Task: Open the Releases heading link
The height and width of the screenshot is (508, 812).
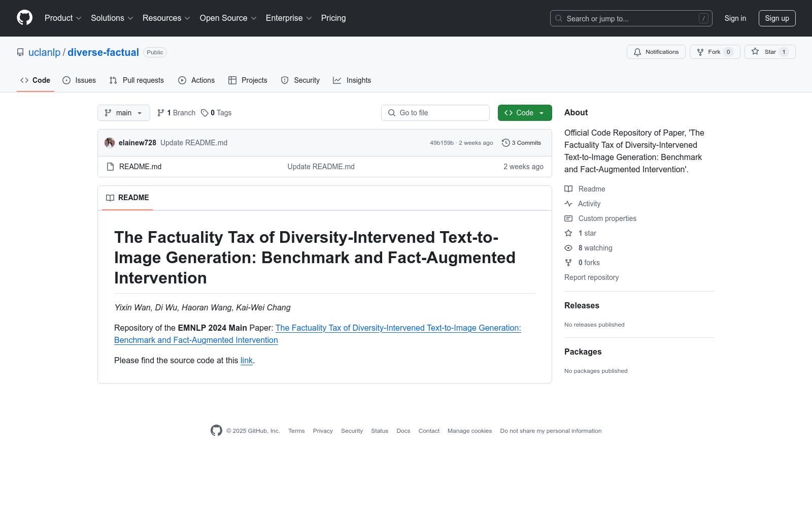Action: [582, 305]
